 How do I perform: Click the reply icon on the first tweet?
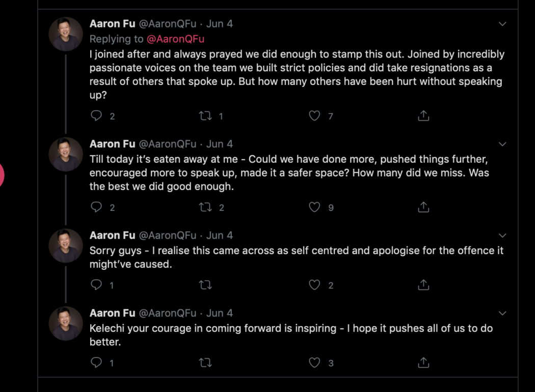click(96, 116)
